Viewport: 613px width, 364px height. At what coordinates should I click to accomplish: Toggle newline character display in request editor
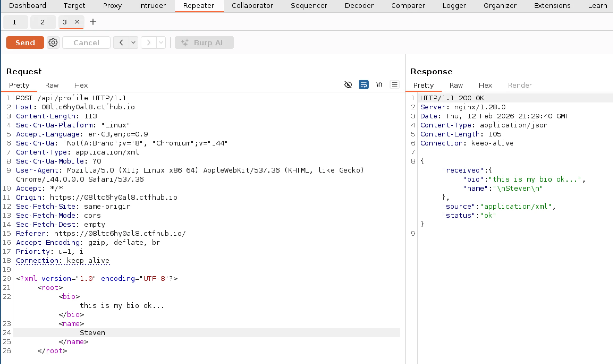click(379, 84)
